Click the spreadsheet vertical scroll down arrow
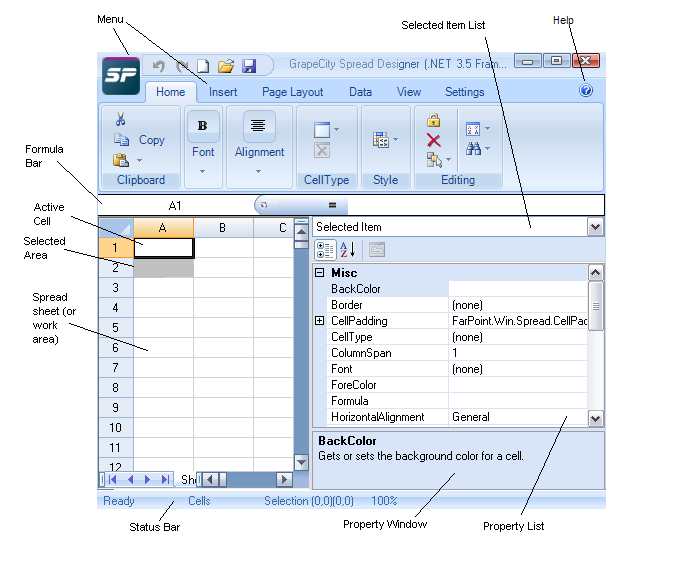Image resolution: width=678 pixels, height=572 pixels. coord(301,463)
